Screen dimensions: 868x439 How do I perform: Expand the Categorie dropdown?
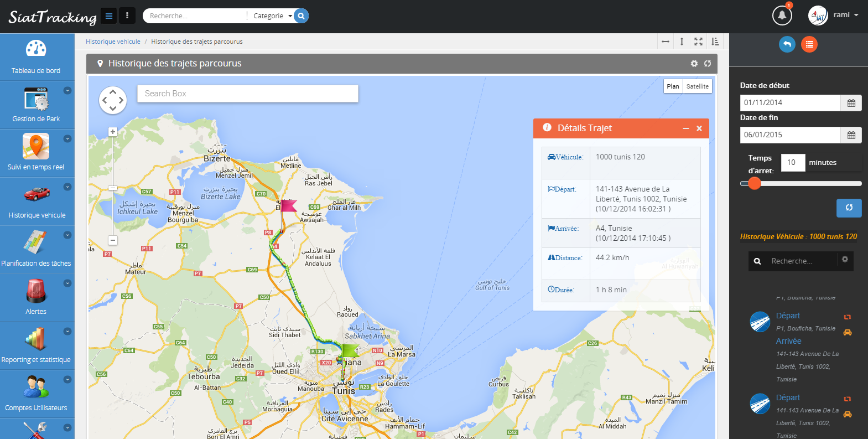coord(272,16)
